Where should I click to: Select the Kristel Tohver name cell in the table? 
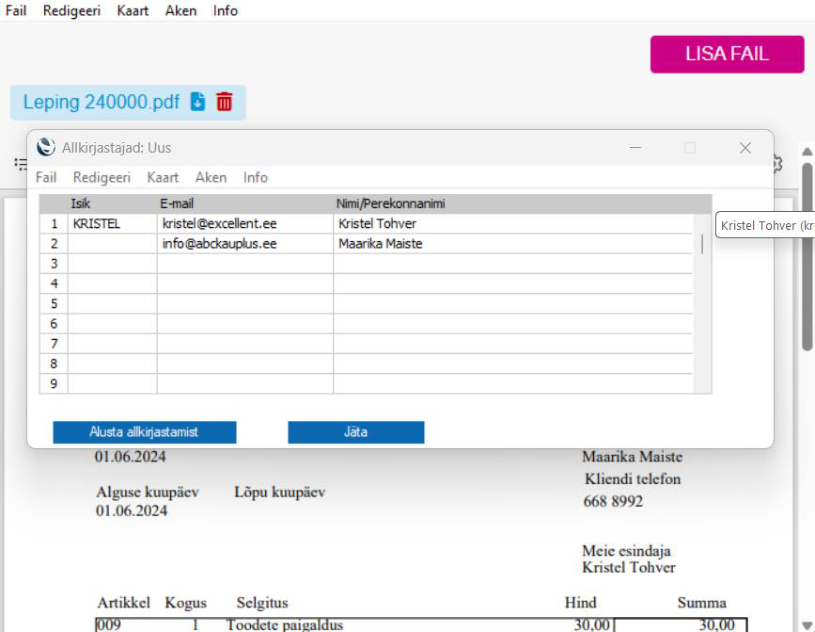[513, 223]
